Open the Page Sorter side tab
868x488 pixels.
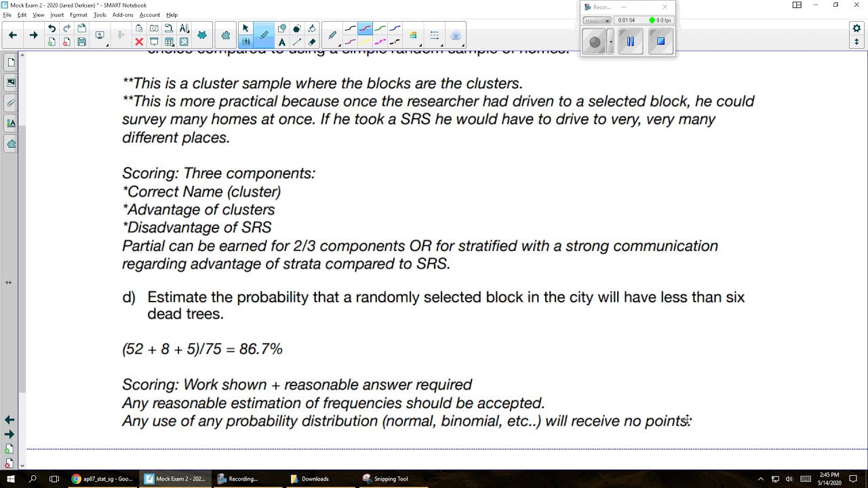[x=11, y=63]
